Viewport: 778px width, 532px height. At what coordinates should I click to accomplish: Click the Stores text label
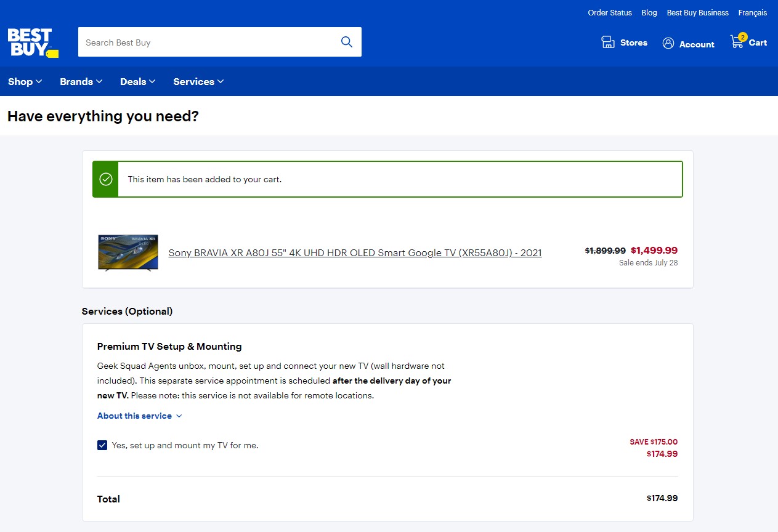tap(634, 42)
